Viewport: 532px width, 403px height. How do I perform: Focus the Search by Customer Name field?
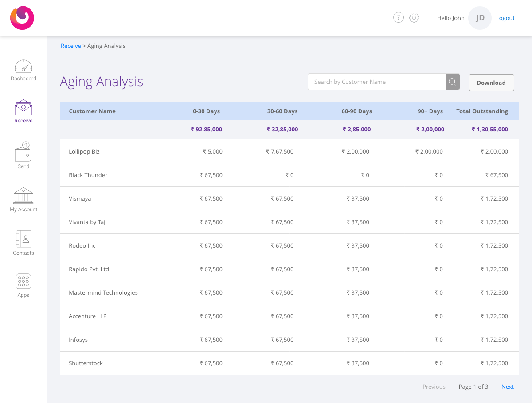point(377,82)
